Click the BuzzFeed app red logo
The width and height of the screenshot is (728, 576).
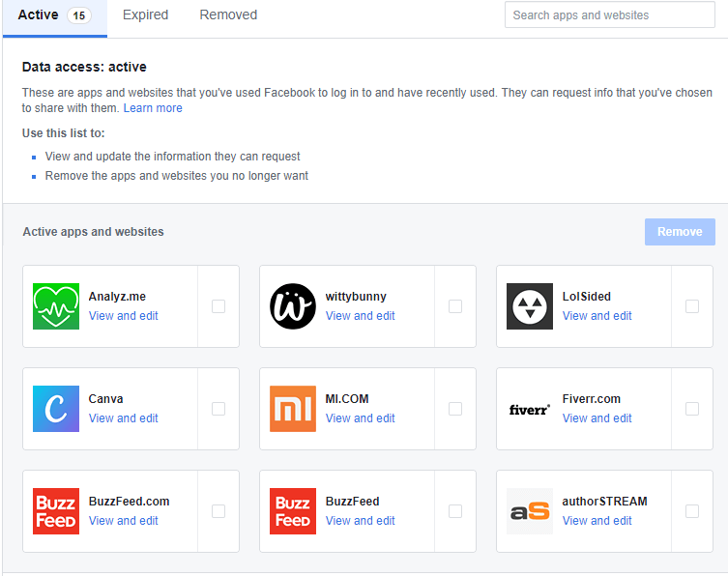click(x=293, y=511)
